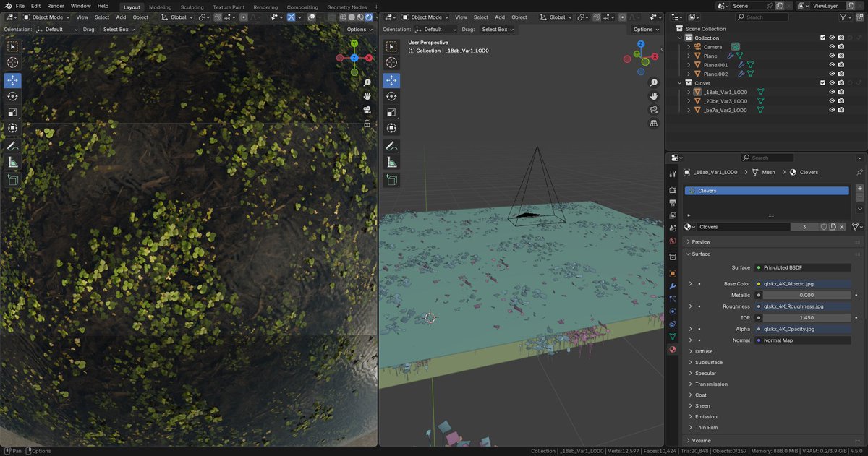
Task: Open the Render properties tab
Action: (x=673, y=189)
